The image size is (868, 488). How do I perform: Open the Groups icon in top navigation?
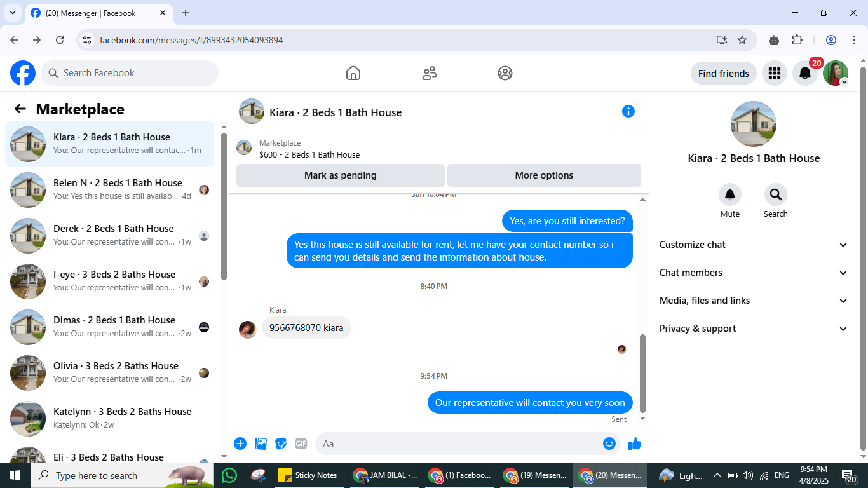505,73
